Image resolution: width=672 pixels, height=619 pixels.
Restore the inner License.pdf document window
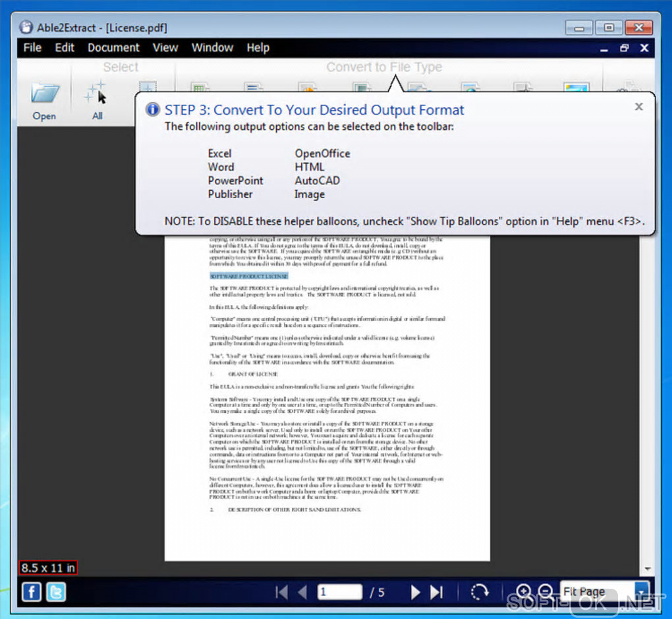[x=625, y=48]
